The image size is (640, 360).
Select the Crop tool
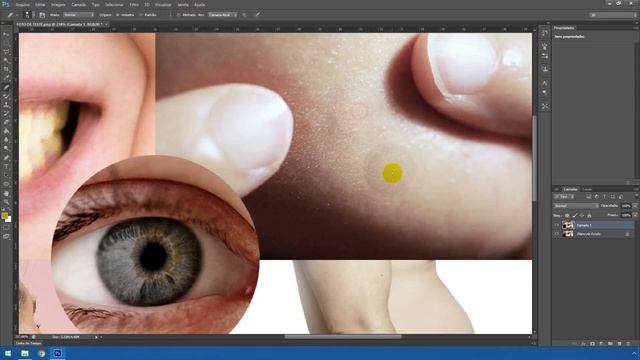(x=6, y=69)
